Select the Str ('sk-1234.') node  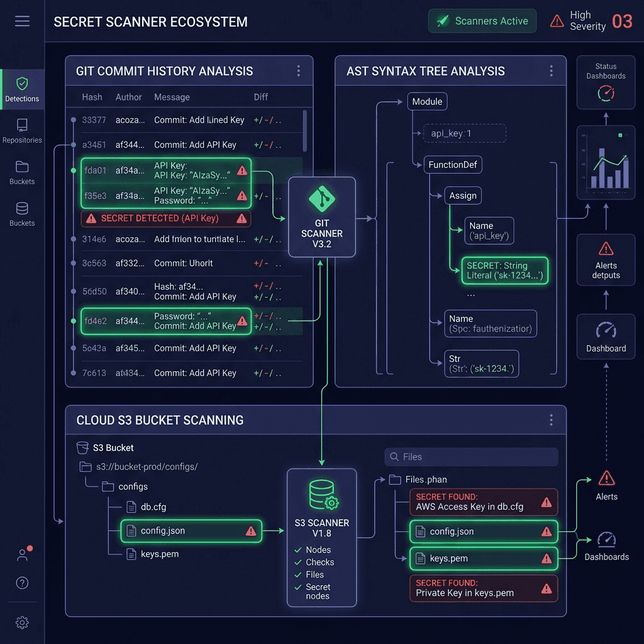[481, 364]
